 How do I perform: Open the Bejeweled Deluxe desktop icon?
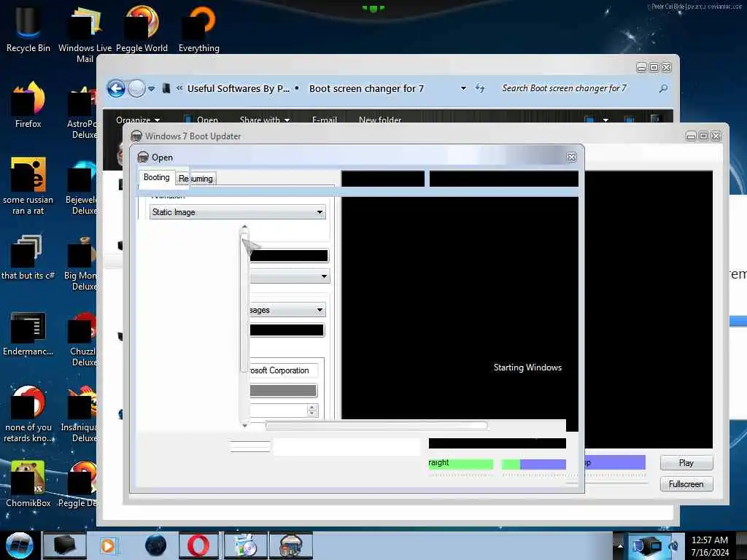tap(82, 188)
